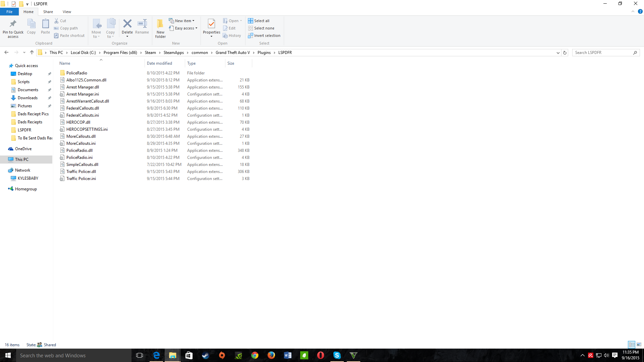This screenshot has height=362, width=644.
Task: Click the New folder icon
Action: pos(160,24)
